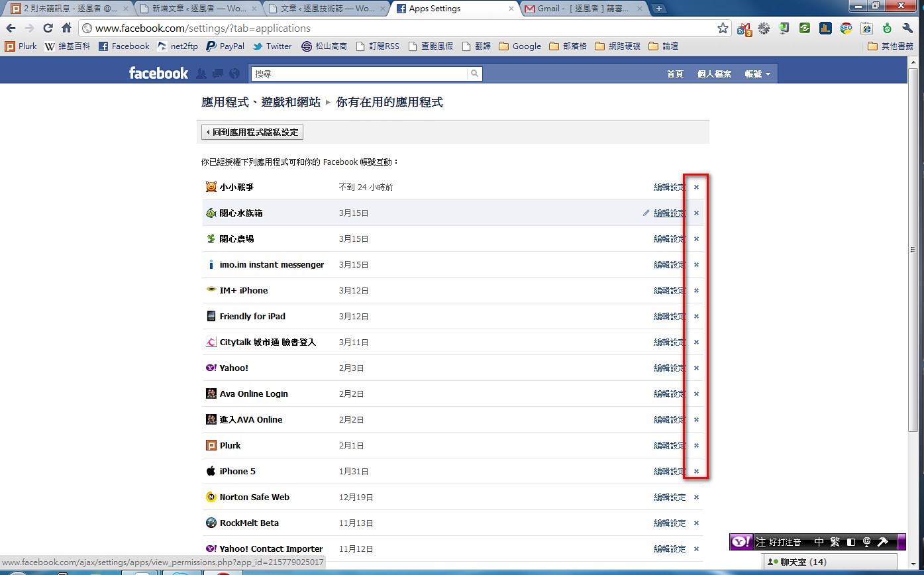The width and height of the screenshot is (924, 575).
Task: Remove the 開心農場 app with its x
Action: 696,238
